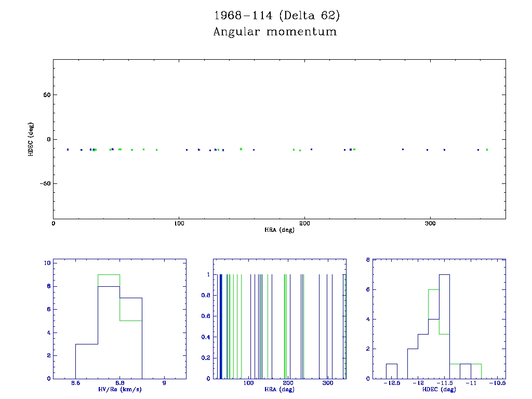Click the scatter plot's vertical HDEC (deg) label
Image resolution: width=532 pixels, height=399 pixels.
pos(31,139)
